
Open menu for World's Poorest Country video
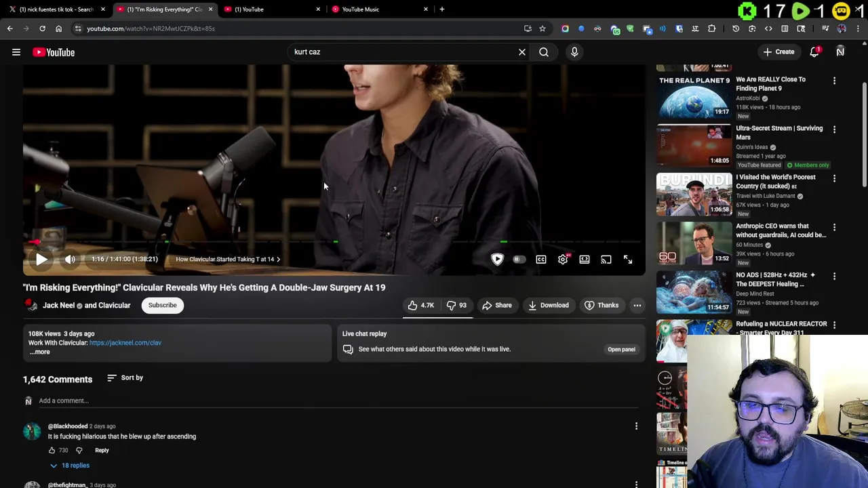click(x=834, y=178)
